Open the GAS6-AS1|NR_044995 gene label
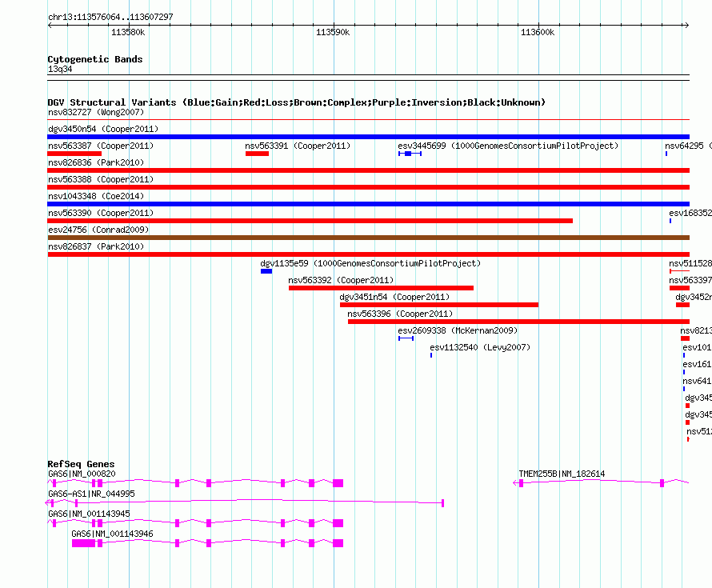 (91, 494)
